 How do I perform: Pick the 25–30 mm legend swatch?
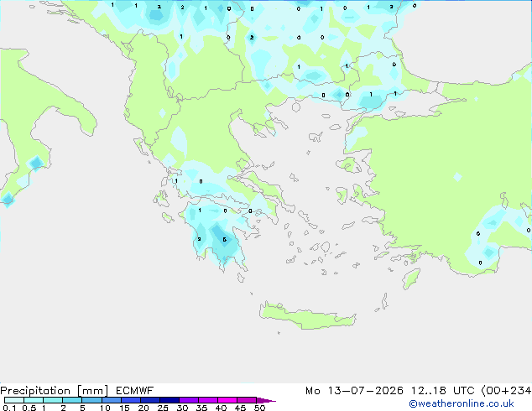[x=170, y=400]
